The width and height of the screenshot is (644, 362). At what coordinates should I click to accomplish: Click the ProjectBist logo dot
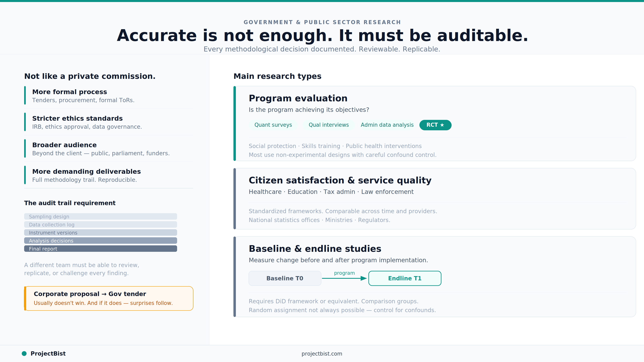[x=24, y=353]
